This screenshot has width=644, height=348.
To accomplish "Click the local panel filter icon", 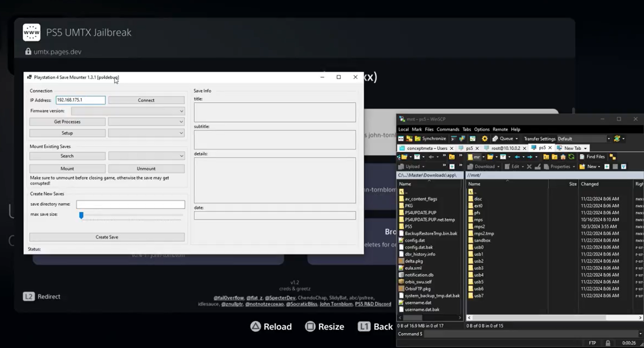I will point(417,157).
